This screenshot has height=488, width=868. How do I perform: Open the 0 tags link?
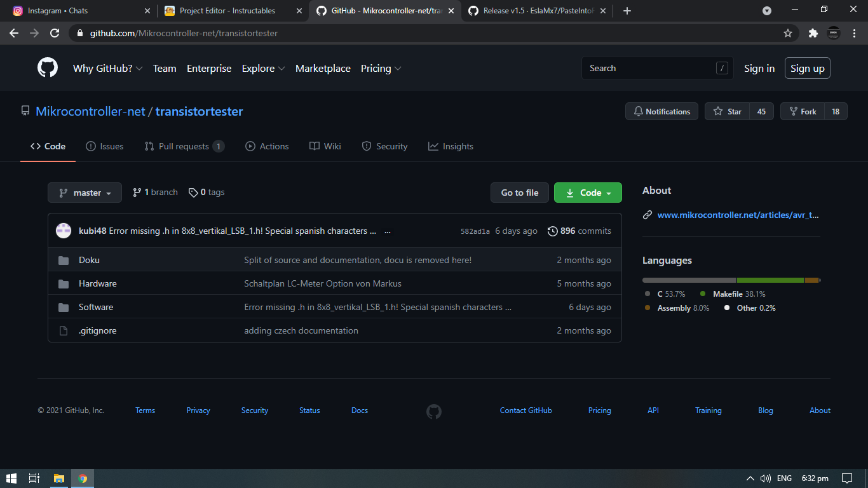point(207,192)
